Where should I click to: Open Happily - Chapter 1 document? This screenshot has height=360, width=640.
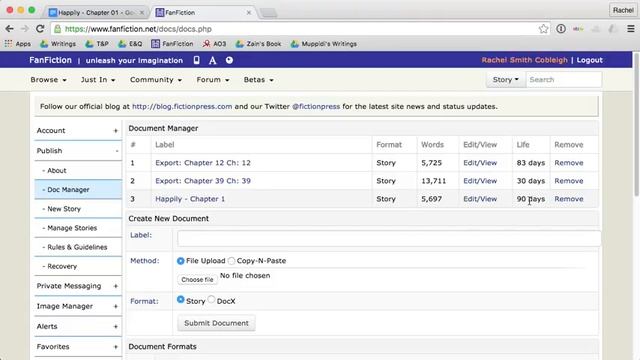click(190, 199)
